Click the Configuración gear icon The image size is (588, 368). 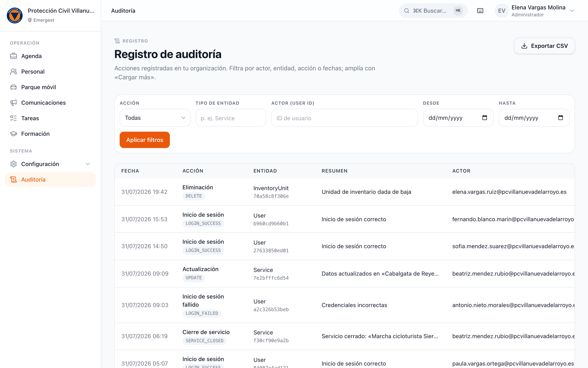tap(14, 164)
